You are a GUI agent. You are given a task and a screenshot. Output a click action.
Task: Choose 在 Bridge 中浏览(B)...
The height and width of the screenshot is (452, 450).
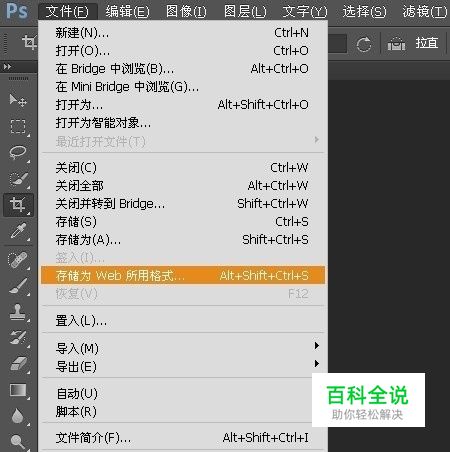(183, 69)
